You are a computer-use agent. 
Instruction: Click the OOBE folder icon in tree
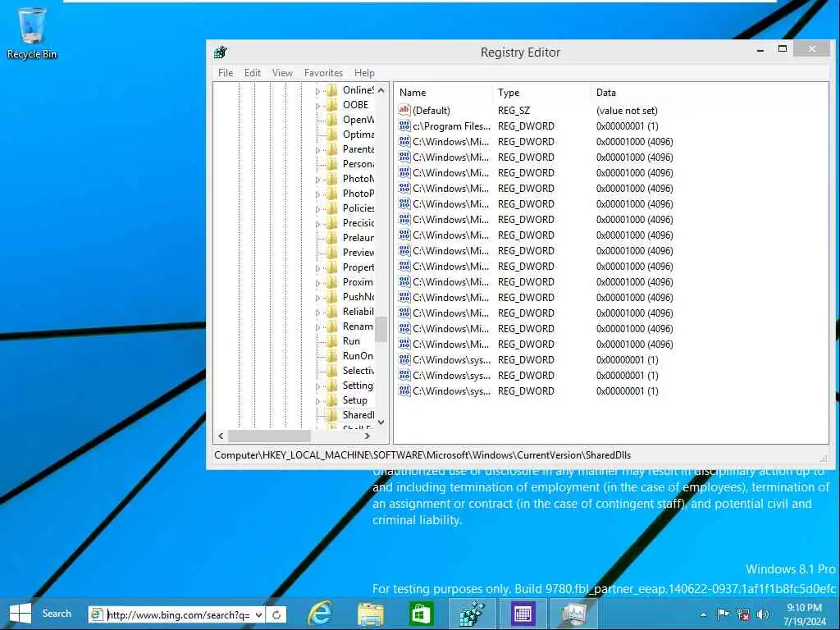pos(331,105)
